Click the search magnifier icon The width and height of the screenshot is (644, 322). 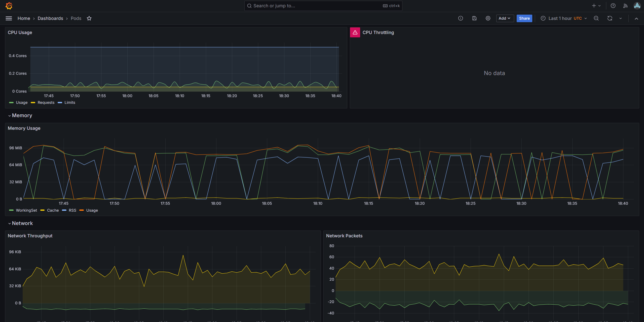point(249,6)
